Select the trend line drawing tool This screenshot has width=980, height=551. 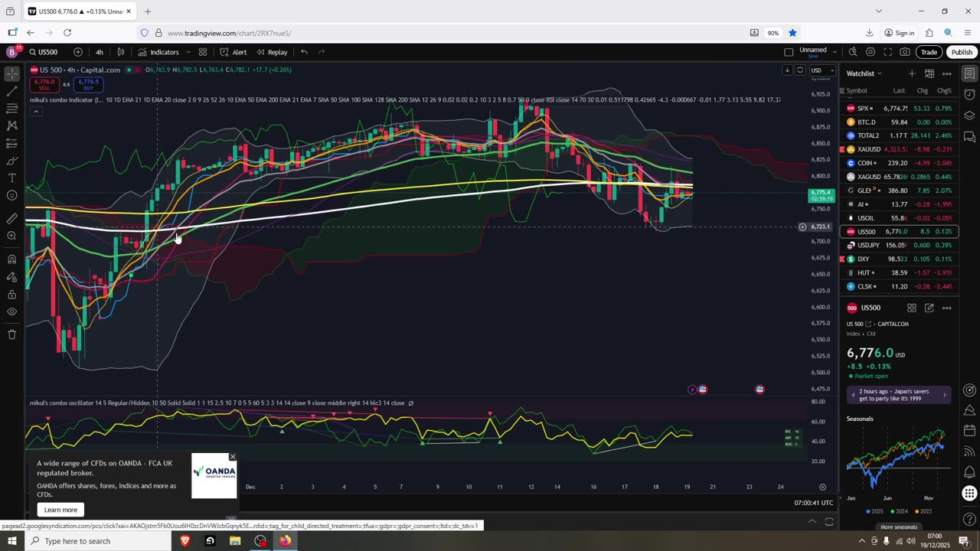11,91
